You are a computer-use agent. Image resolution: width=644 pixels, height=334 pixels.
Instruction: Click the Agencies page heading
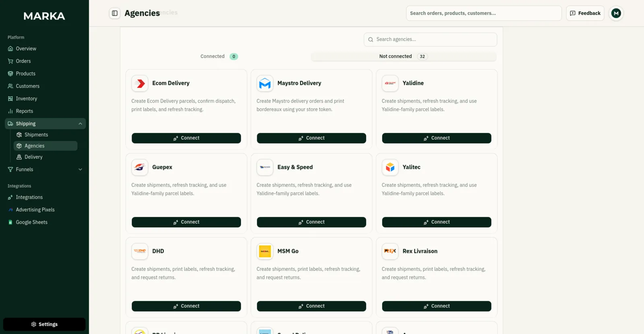pos(142,13)
